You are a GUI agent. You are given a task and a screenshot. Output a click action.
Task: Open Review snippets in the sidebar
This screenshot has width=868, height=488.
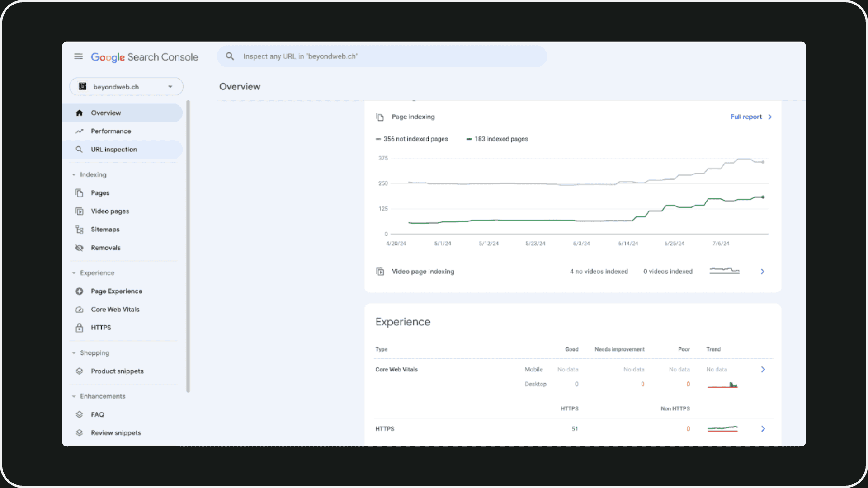[123, 433]
